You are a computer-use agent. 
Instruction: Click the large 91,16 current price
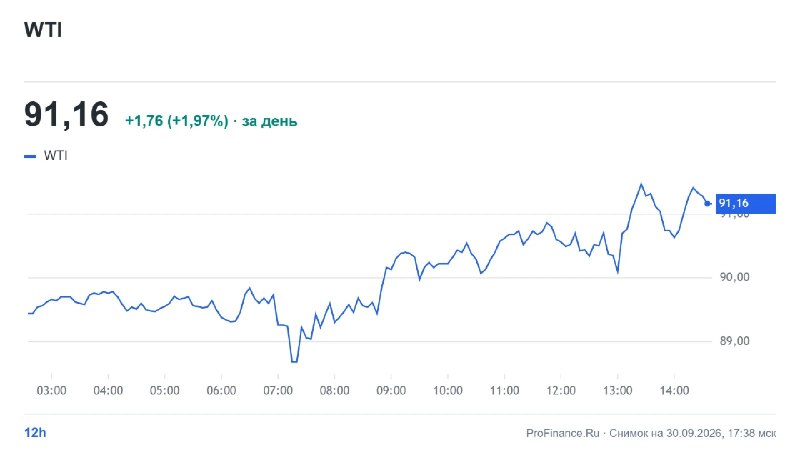[x=66, y=114]
